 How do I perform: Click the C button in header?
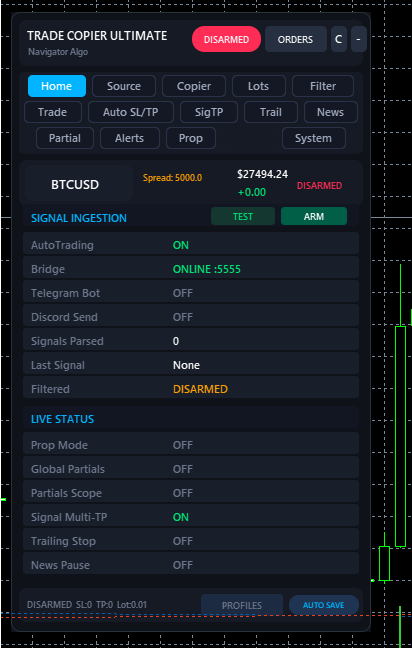click(x=338, y=39)
